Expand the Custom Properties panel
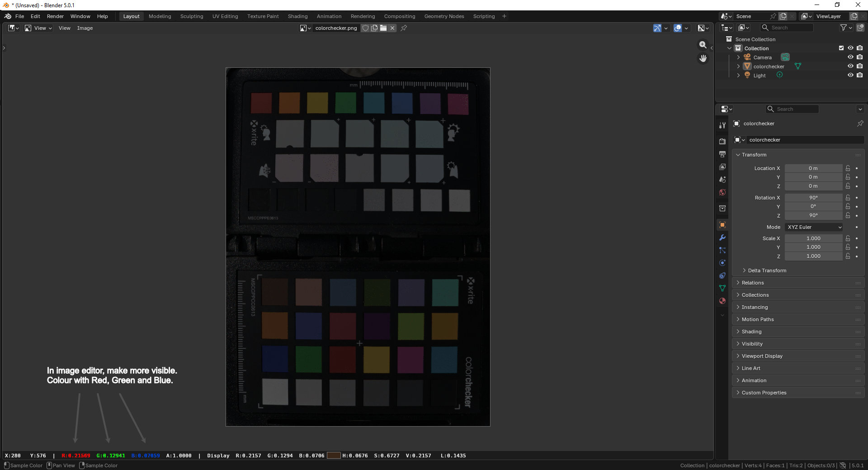868x470 pixels. click(x=798, y=393)
